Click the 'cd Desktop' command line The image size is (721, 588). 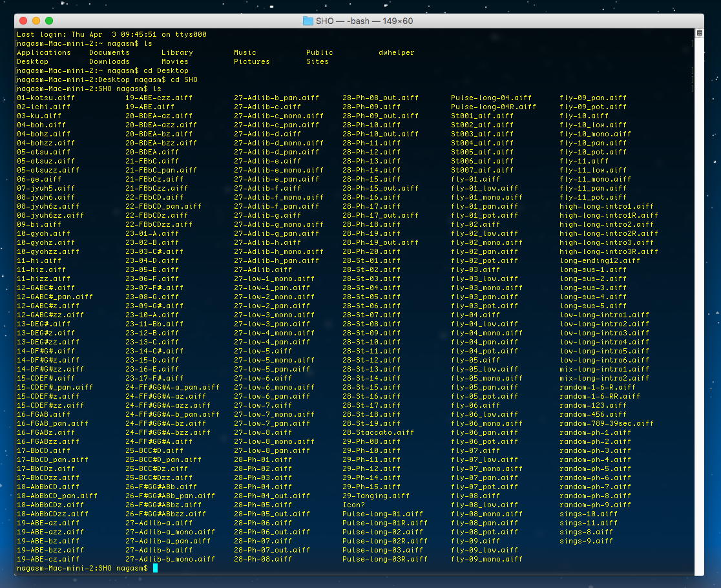point(103,70)
